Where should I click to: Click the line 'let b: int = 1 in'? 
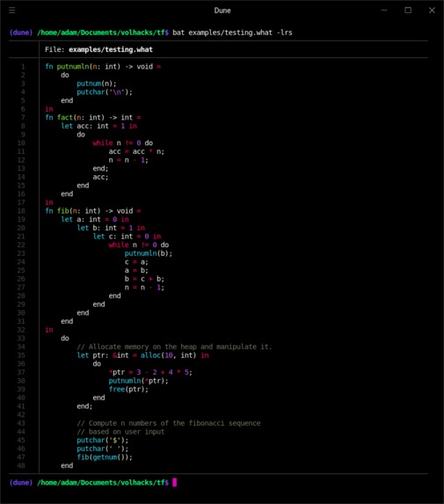coord(111,228)
